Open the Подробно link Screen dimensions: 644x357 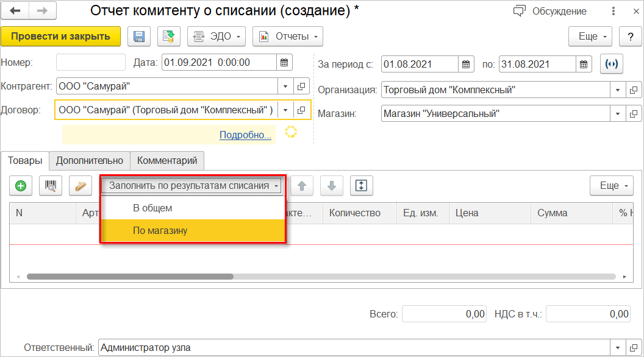click(245, 135)
